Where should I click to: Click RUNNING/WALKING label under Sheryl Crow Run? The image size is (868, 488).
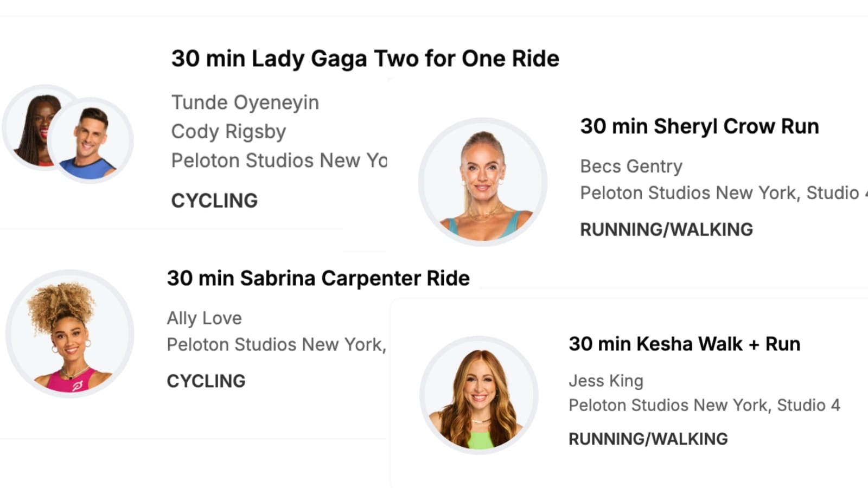[666, 229]
